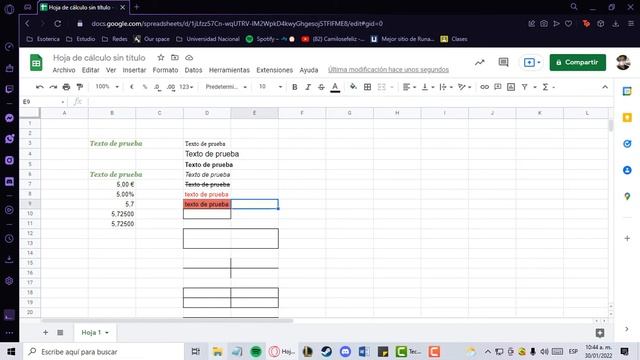The height and width of the screenshot is (360, 640).
Task: Open Google Keep in the side panel
Action: pyautogui.click(x=627, y=118)
